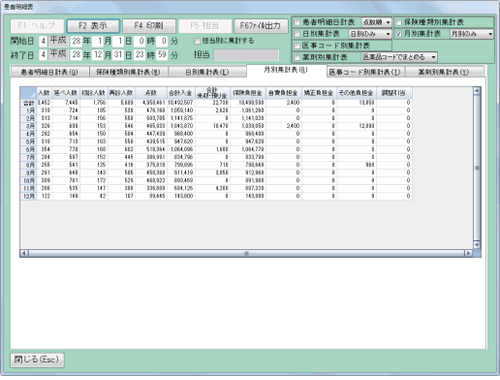Select the 1月 row header
Viewport: 500px width, 380px height.
[28, 110]
